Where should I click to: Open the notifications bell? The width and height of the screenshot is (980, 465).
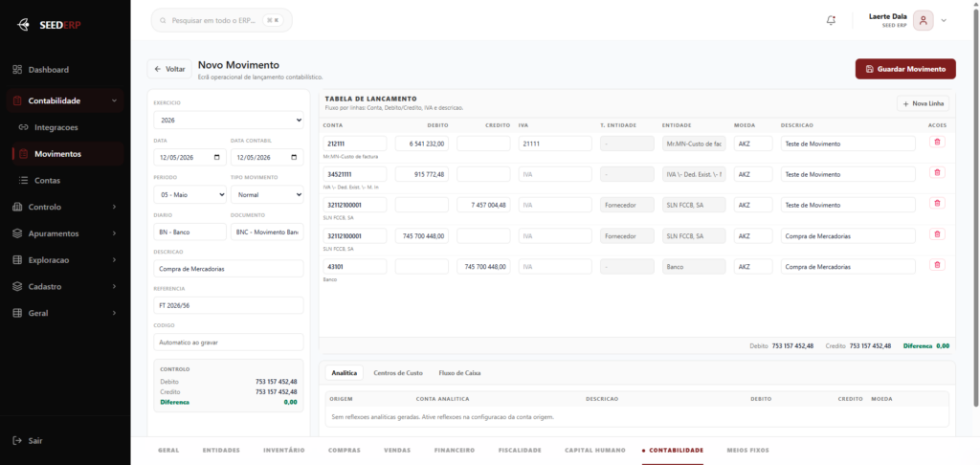(831, 20)
